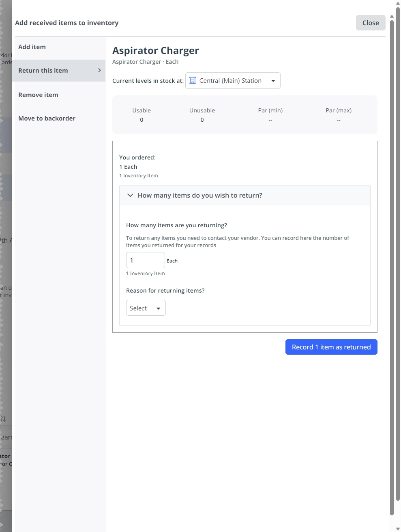Click the Unusable stock value
The width and height of the screenshot is (401, 532).
[202, 120]
